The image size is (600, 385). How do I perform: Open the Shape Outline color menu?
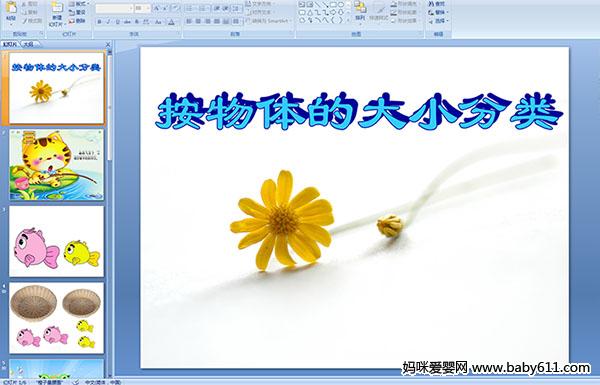(x=406, y=12)
